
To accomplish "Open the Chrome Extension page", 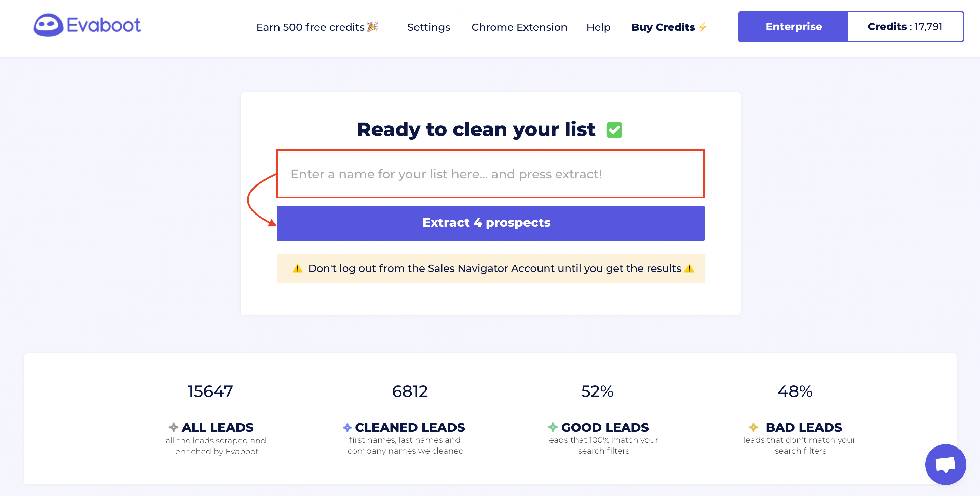I will (519, 27).
